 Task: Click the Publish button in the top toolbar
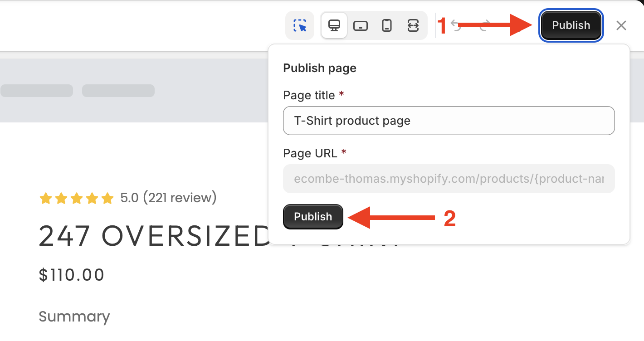[571, 25]
